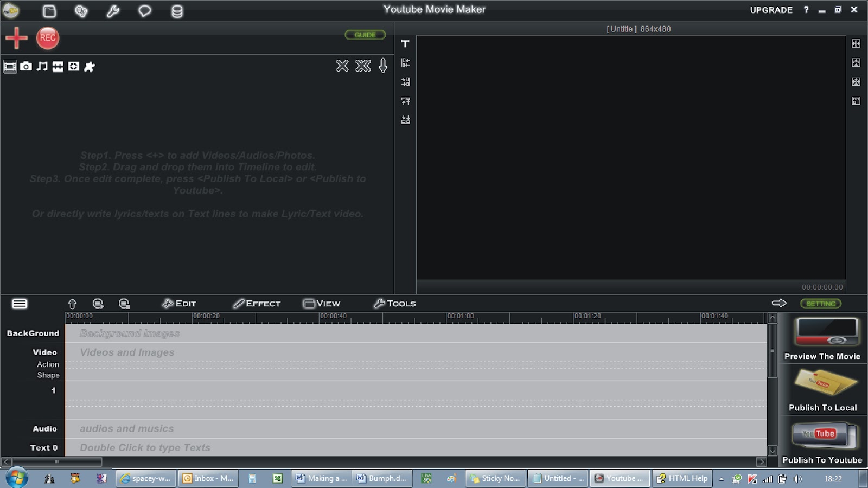Switch to the music note audio tab
The height and width of the screenshot is (488, 868).
(42, 67)
